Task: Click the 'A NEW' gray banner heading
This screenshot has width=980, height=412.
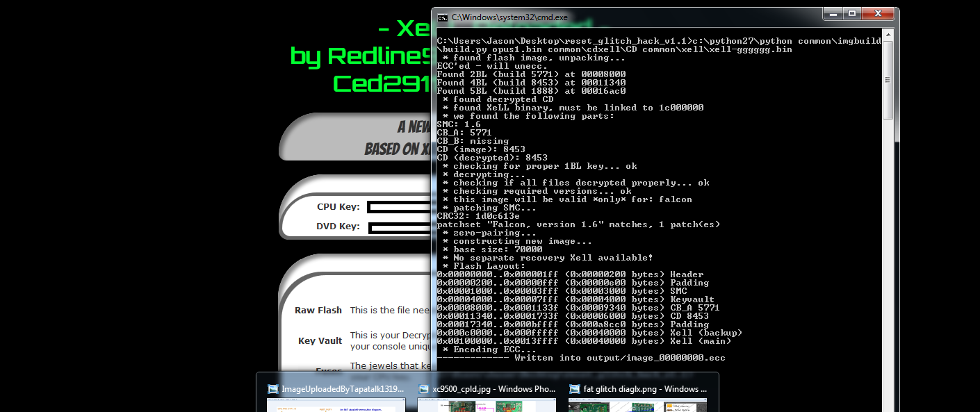Action: [414, 128]
